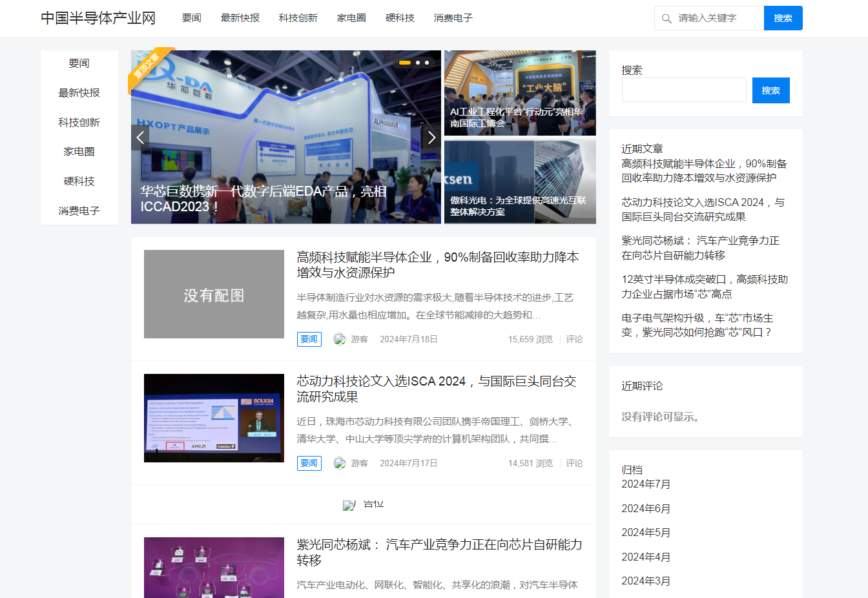Click avatar icon on July 18 article
The height and width of the screenshot is (598, 868).
pos(340,339)
